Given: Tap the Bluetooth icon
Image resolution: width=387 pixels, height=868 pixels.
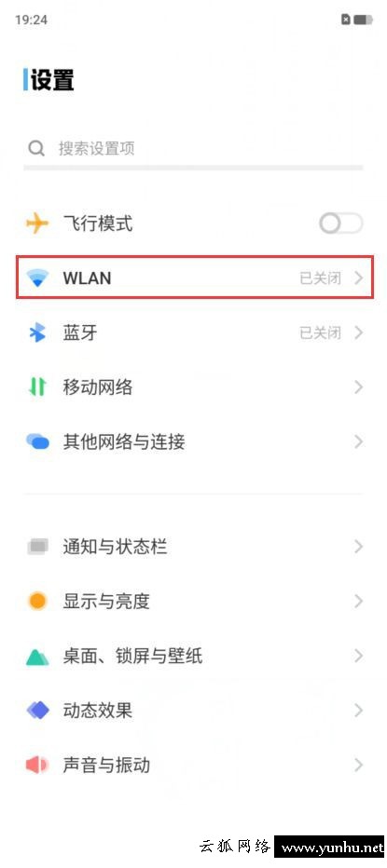Looking at the screenshot, I should pos(37,332).
